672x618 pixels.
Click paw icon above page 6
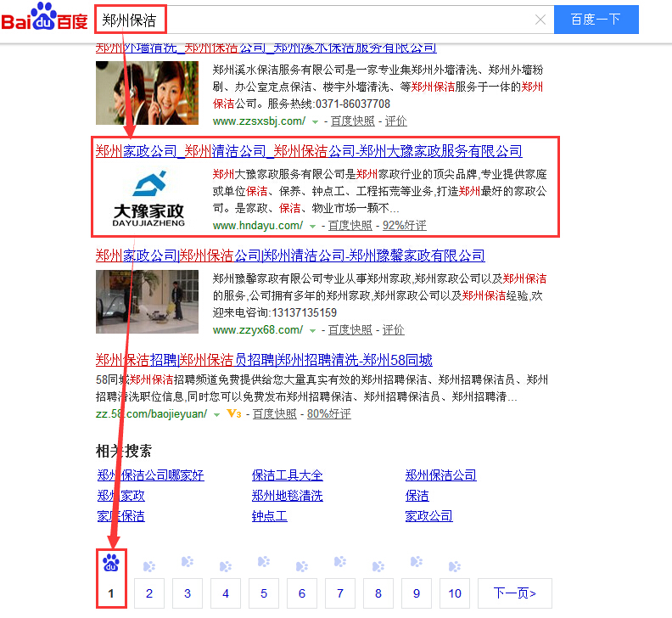(x=302, y=566)
